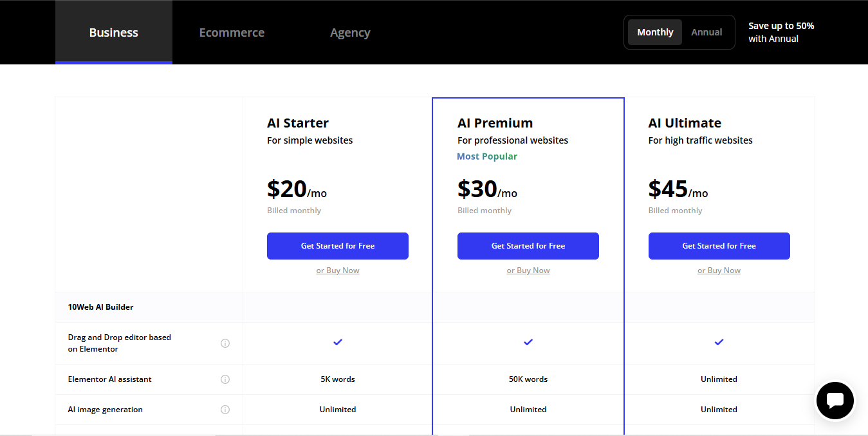Click Get Started for Free under AI Ultimate
This screenshot has height=436, width=868.
pyautogui.click(x=719, y=246)
